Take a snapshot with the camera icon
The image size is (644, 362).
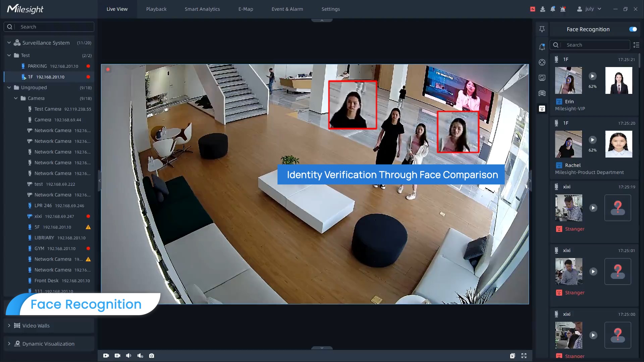coord(152,356)
